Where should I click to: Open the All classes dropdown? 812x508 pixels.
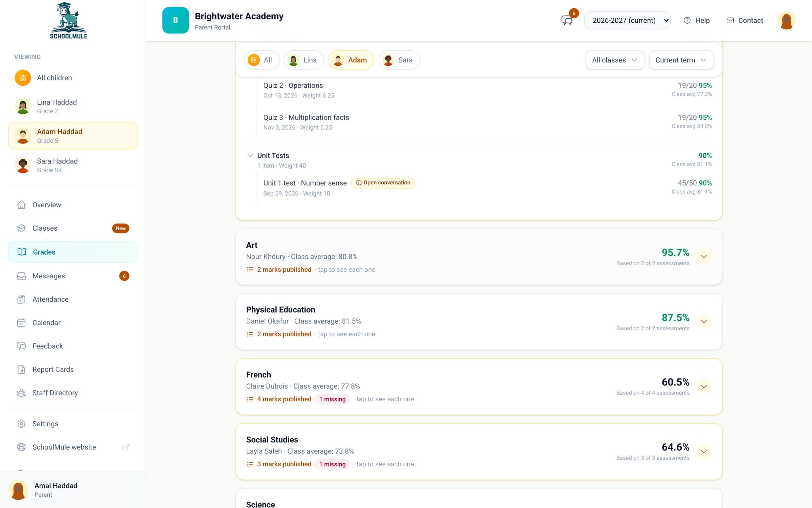[615, 60]
